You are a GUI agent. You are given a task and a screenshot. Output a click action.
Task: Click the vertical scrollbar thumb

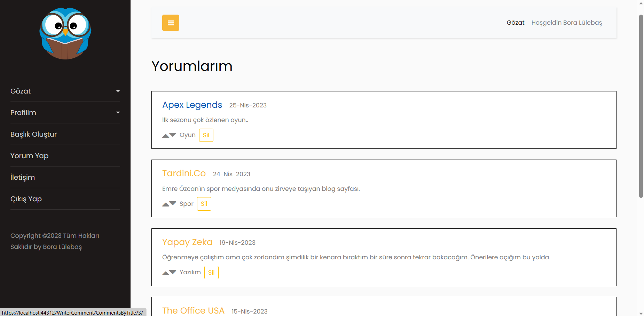(641, 106)
